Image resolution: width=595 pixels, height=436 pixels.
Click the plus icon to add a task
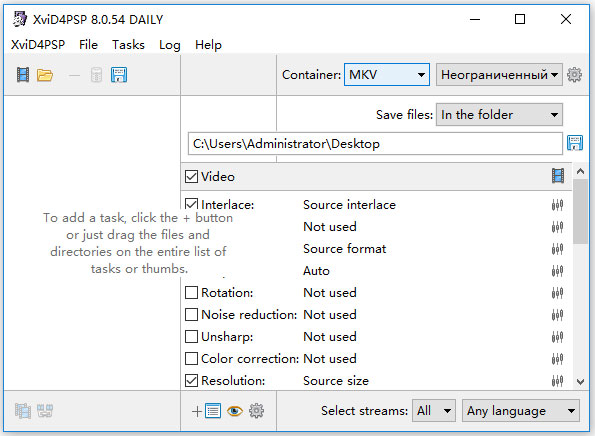click(x=197, y=411)
